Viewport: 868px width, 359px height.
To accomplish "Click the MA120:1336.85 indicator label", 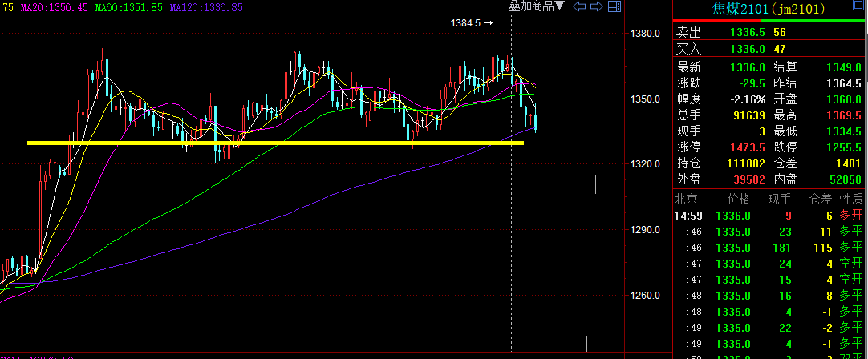I will click(206, 8).
